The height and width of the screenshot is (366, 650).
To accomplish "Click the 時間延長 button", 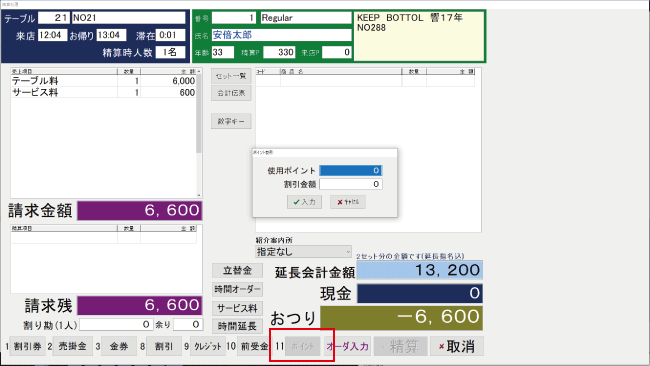I will 238,326.
